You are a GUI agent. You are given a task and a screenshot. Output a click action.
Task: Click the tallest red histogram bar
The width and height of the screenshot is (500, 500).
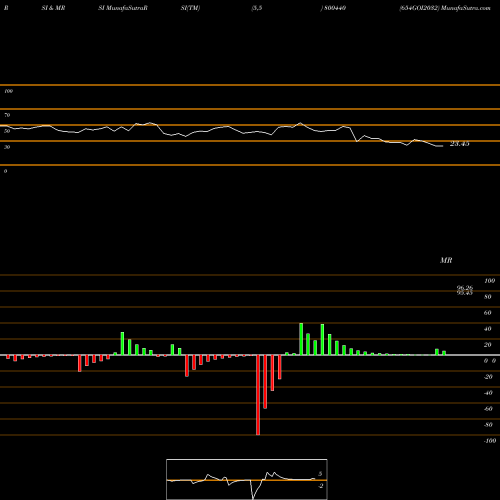click(258, 395)
